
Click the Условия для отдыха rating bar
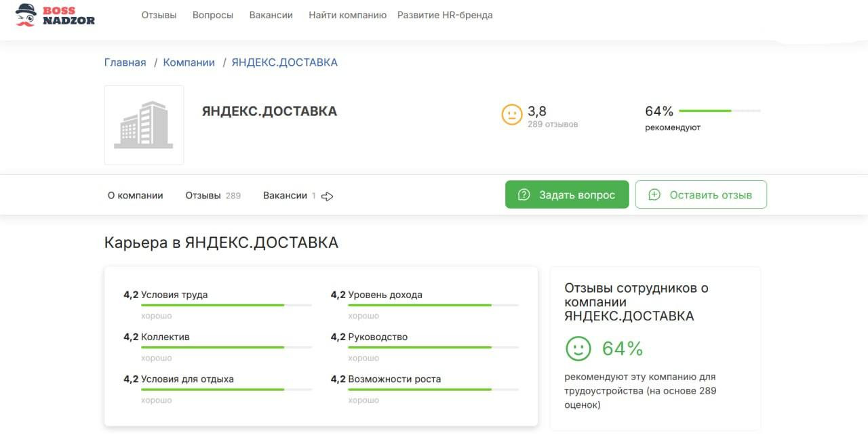click(x=226, y=390)
